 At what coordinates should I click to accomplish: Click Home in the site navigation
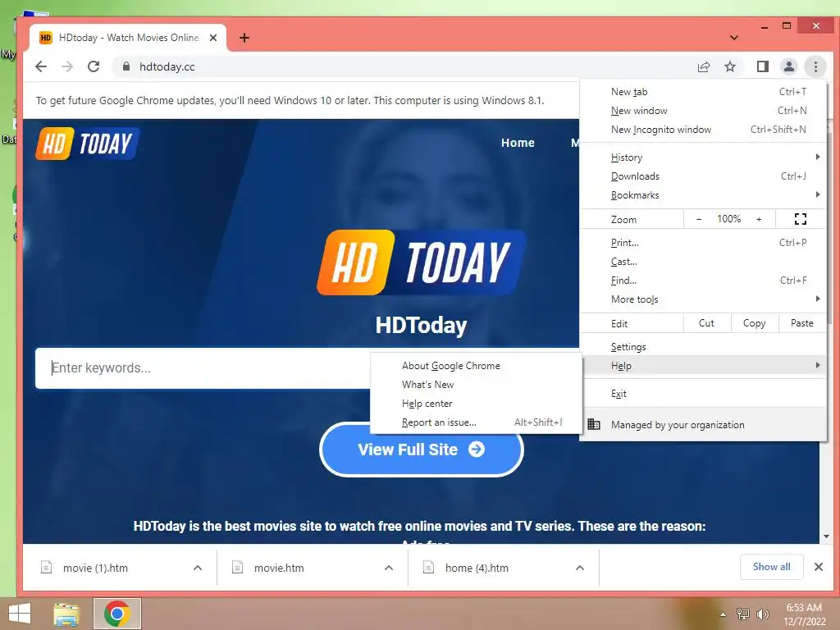(x=518, y=143)
